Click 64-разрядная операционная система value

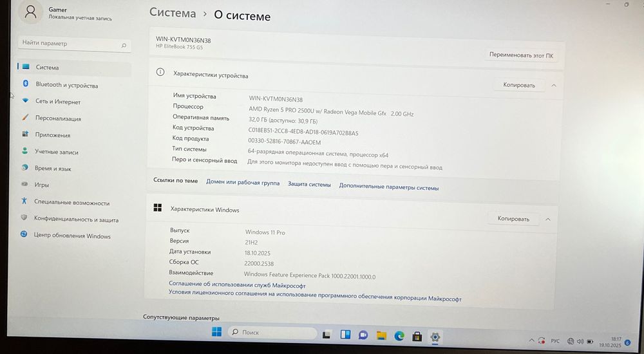pos(318,153)
